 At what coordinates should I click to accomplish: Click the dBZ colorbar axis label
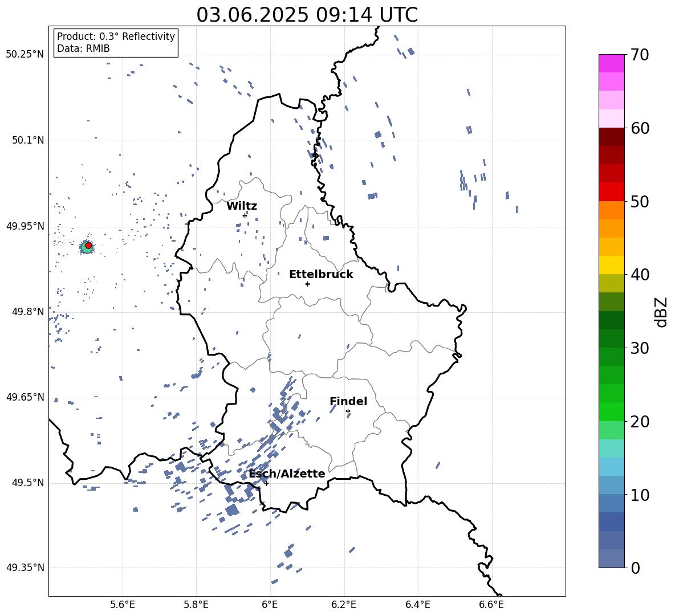(660, 312)
